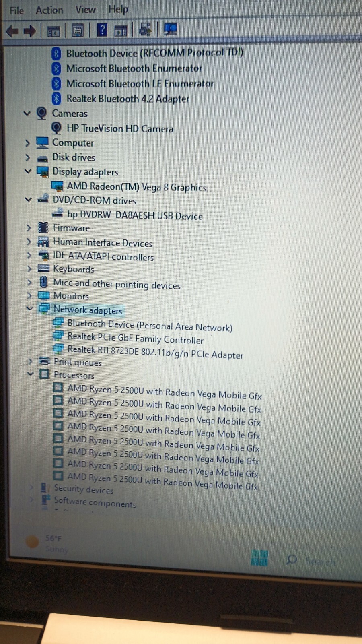Viewport: 362px width, 644px height.
Task: Select Realtek RTL8723DE 802.11b/g/n PCIe Adapter
Action: coord(155,352)
